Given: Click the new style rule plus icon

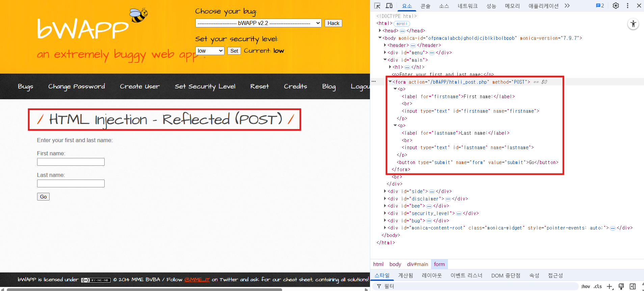Looking at the screenshot, I should pyautogui.click(x=610, y=287).
